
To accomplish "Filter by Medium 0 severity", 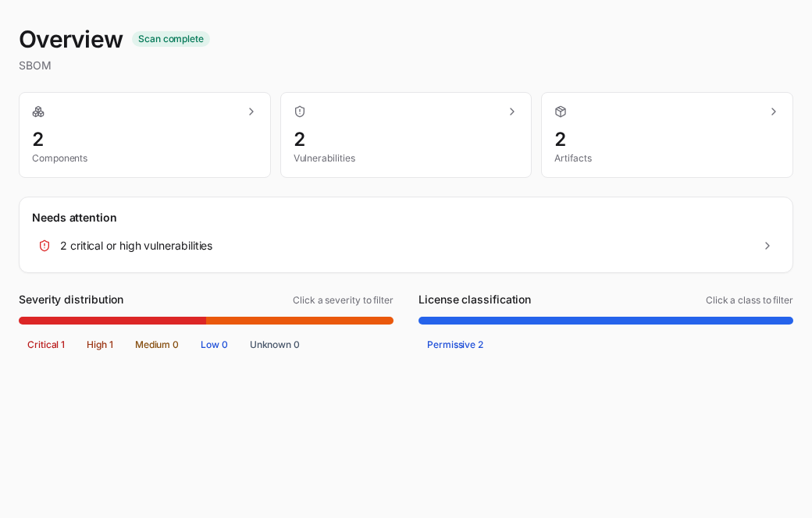I will (157, 345).
